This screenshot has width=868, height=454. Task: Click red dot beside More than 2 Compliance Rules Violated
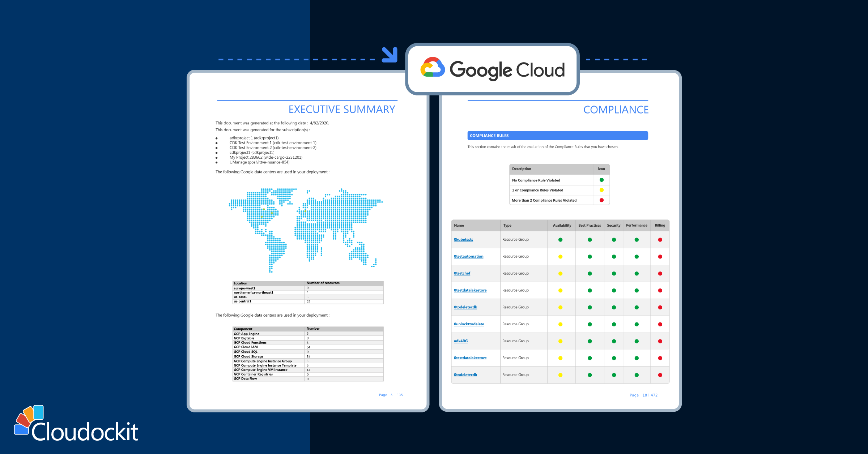[601, 200]
